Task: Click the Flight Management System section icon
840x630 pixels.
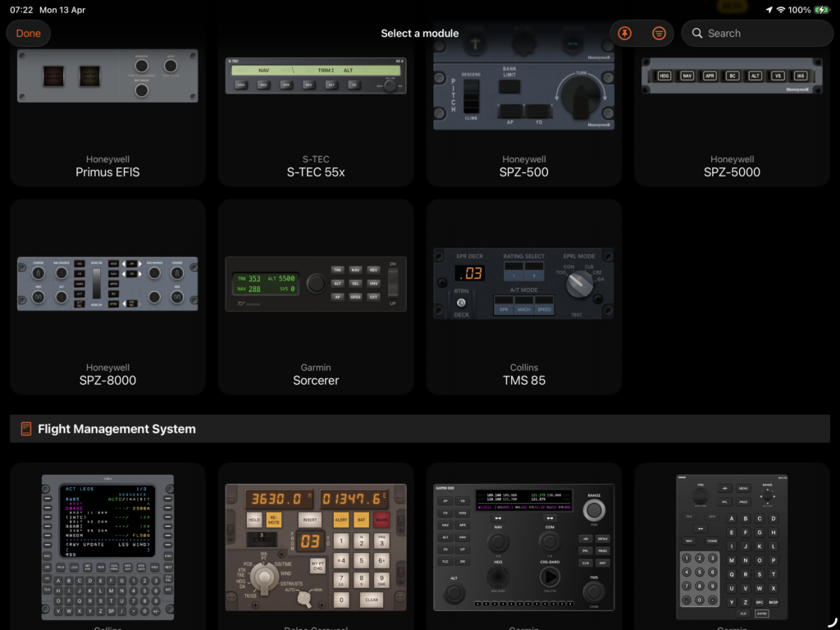Action: [x=26, y=429]
